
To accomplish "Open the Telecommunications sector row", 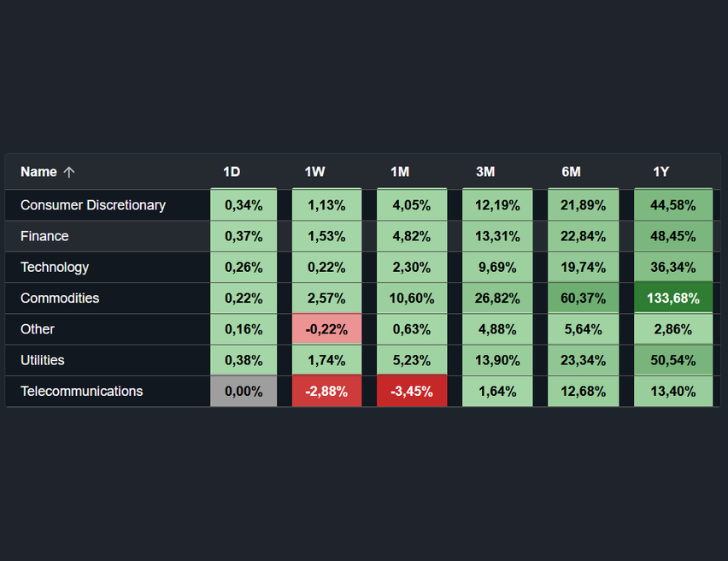I will point(81,391).
